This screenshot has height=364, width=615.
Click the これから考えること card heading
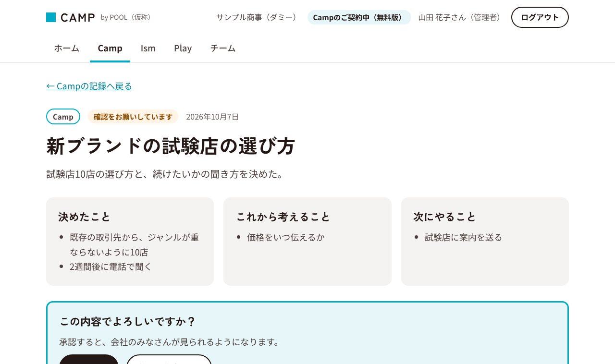[x=283, y=217]
